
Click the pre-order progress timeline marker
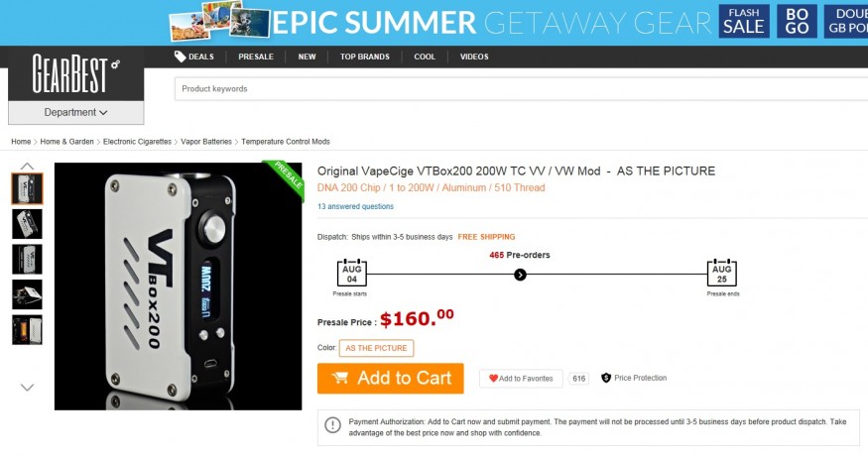click(x=520, y=275)
